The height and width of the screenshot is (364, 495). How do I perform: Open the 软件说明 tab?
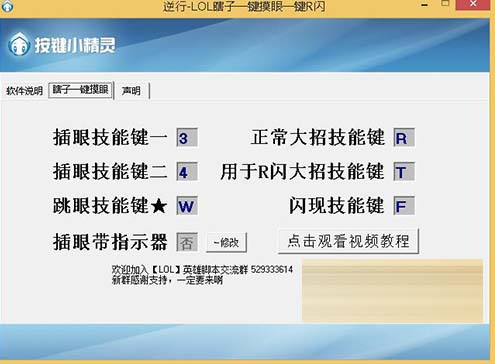(24, 90)
